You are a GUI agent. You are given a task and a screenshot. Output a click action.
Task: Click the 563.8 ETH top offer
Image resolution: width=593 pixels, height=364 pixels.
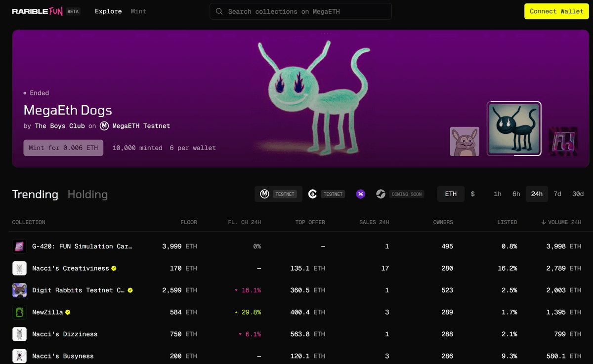coord(307,334)
